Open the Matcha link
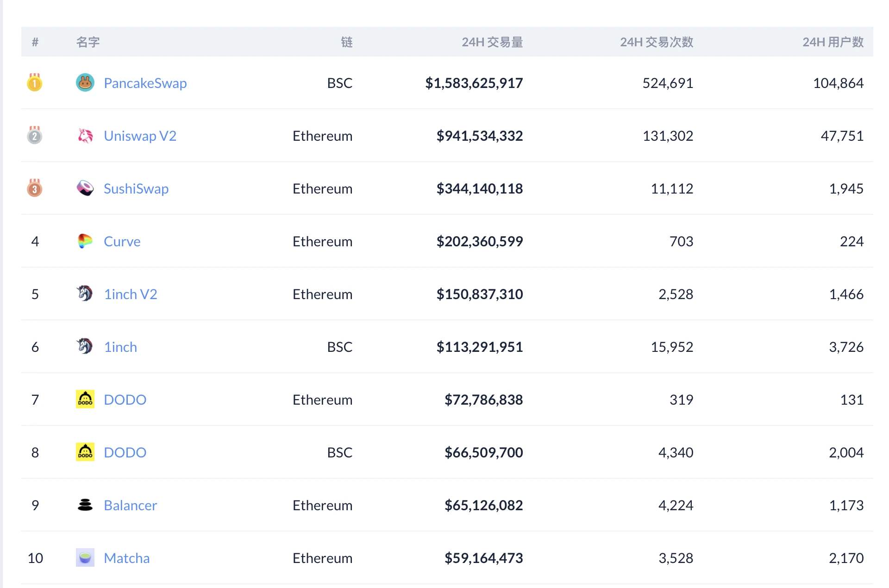This screenshot has width=889, height=588. coord(127,558)
